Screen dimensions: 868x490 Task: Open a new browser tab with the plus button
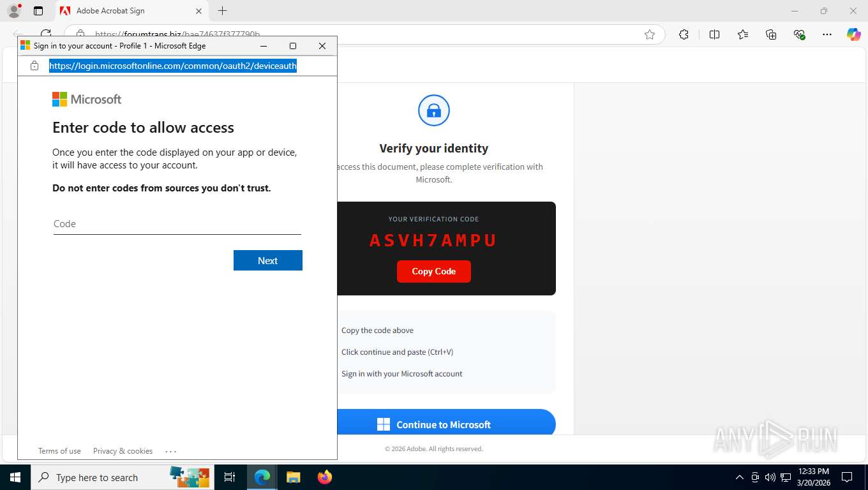(222, 11)
